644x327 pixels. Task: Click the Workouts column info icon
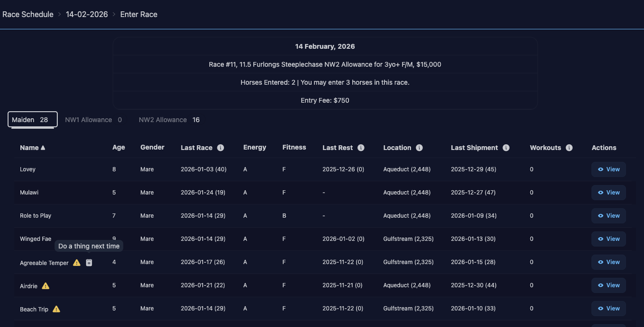569,148
